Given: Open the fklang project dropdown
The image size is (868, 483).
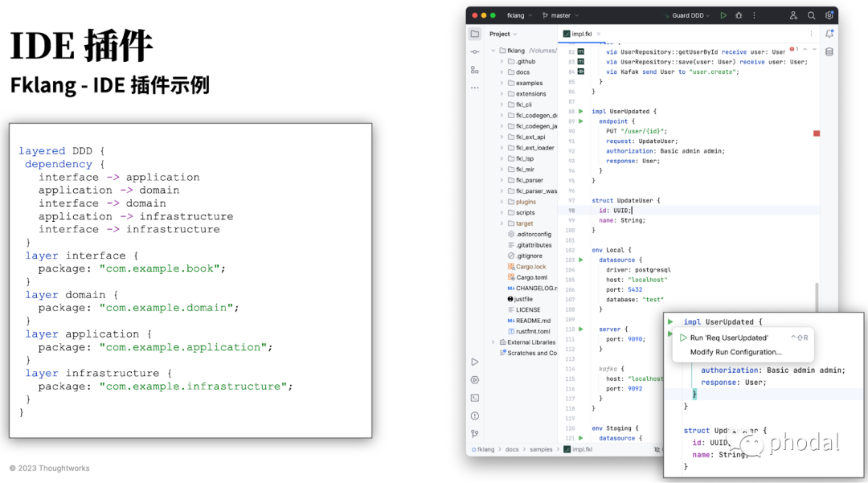Looking at the screenshot, I should coord(519,15).
